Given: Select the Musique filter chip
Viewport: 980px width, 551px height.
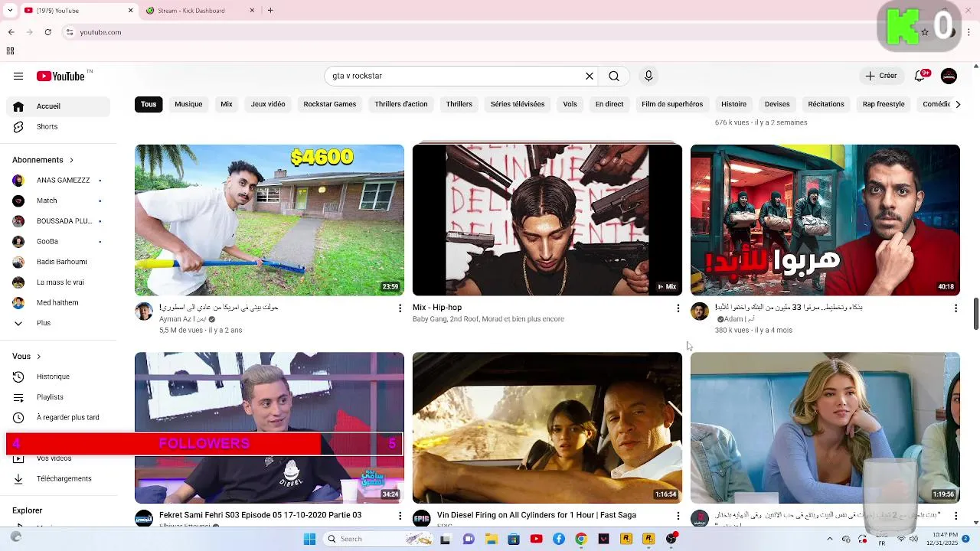Looking at the screenshot, I should (x=188, y=104).
